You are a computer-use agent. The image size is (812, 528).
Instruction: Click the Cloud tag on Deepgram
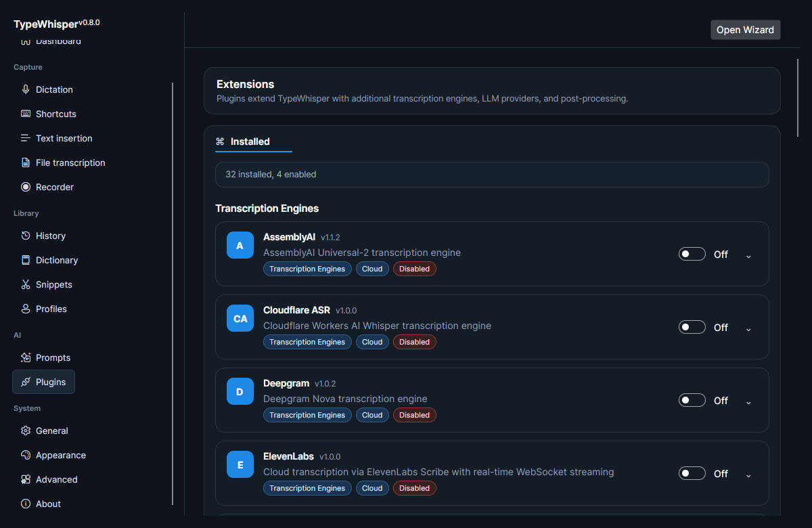[x=372, y=415]
